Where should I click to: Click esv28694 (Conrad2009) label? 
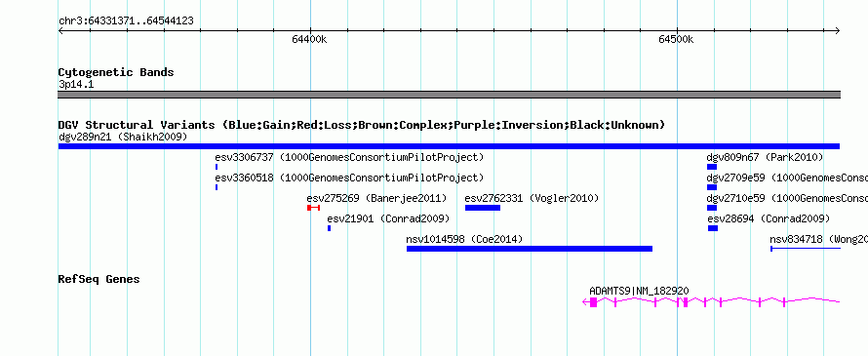coord(769,218)
